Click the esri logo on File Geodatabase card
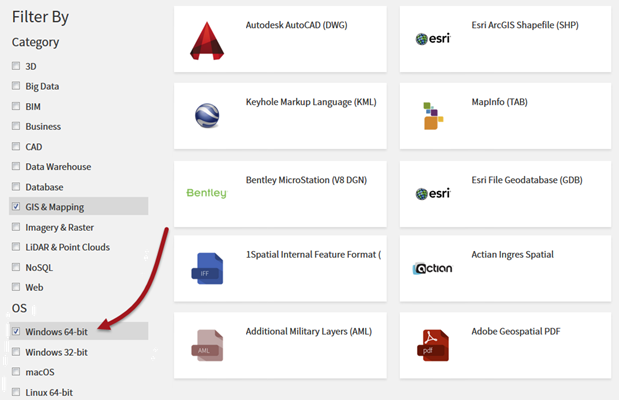 433,193
